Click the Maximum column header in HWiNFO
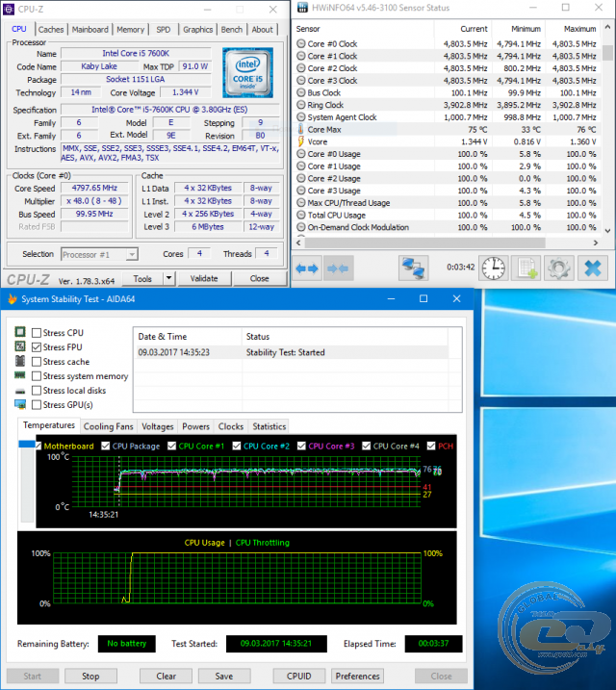The height and width of the screenshot is (690, 616). tap(574, 29)
